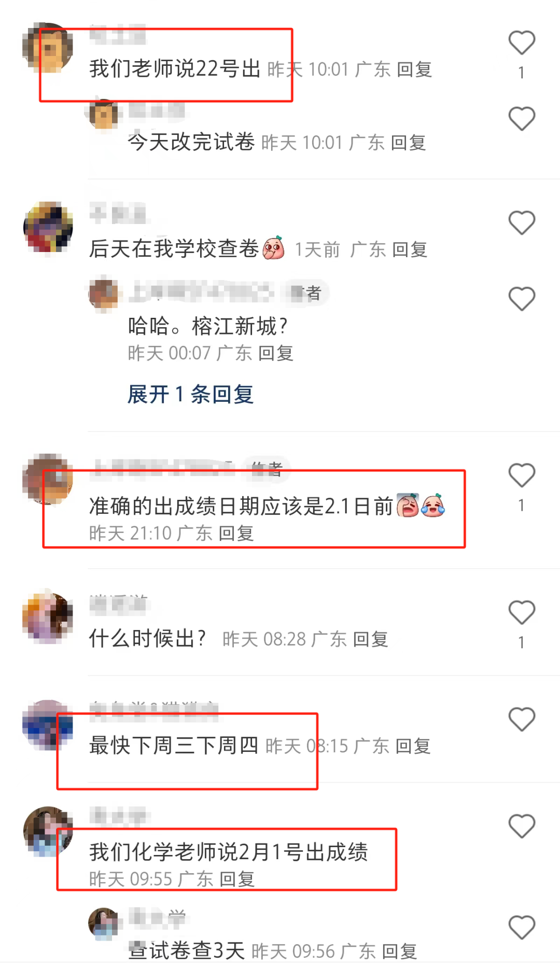Like the comment '最快下周三下周四'
The image size is (560, 967).
521,719
